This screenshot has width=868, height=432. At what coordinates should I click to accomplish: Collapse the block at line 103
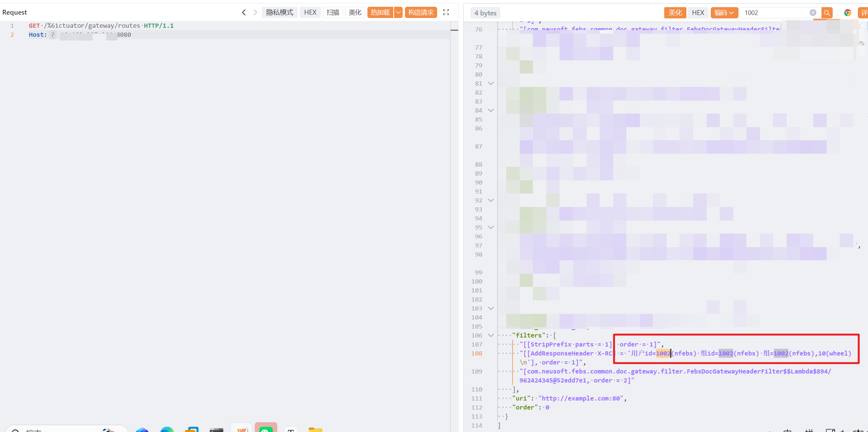490,308
